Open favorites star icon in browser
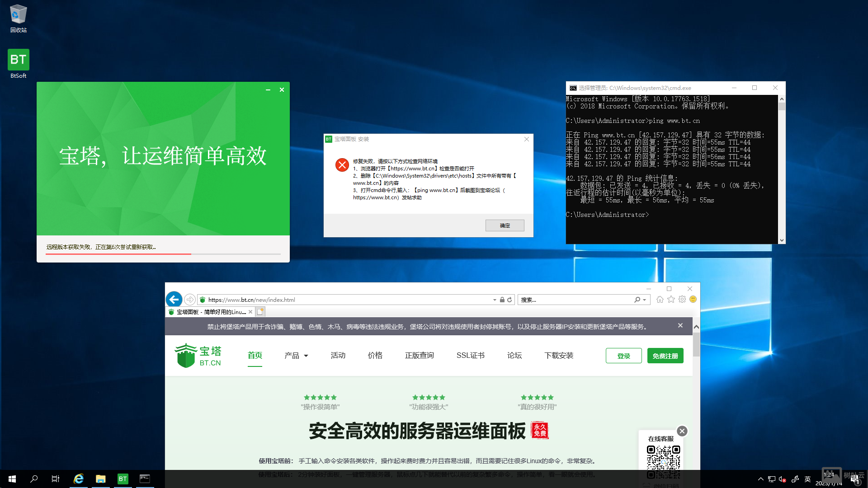868x488 pixels. (671, 300)
